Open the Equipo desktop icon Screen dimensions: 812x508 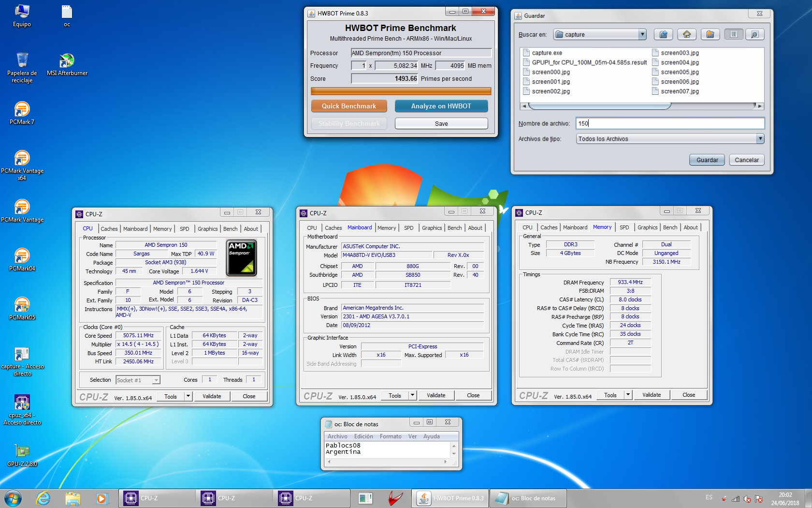(x=22, y=15)
